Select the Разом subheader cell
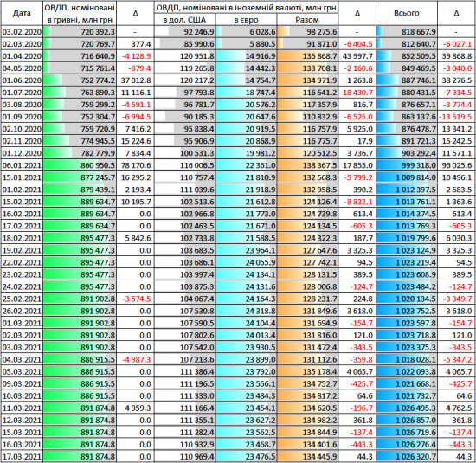The image size is (476, 463). [307, 20]
